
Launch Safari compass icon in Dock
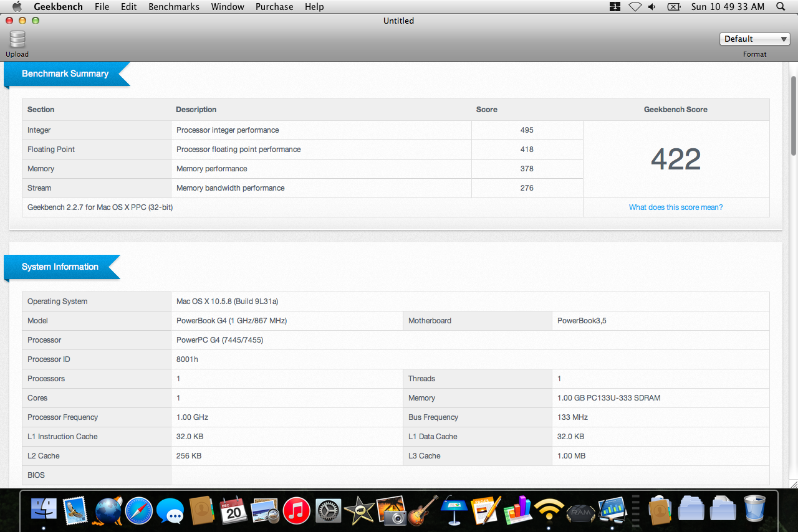click(x=138, y=511)
